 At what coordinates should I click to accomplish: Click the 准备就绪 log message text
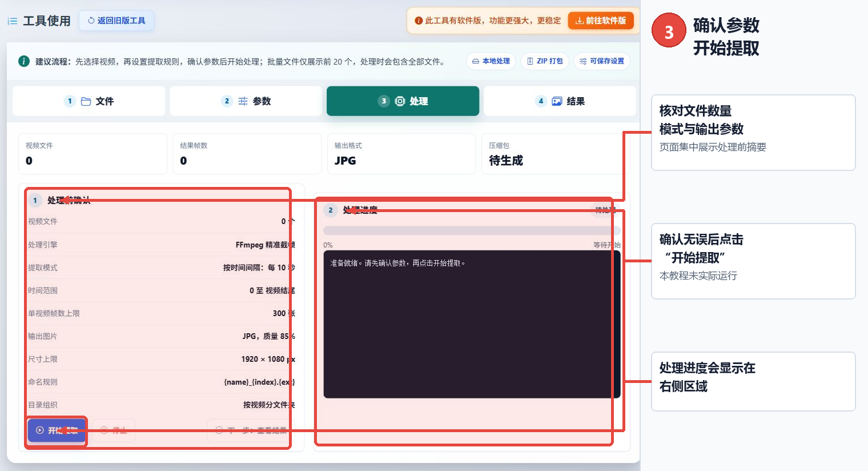[398, 264]
